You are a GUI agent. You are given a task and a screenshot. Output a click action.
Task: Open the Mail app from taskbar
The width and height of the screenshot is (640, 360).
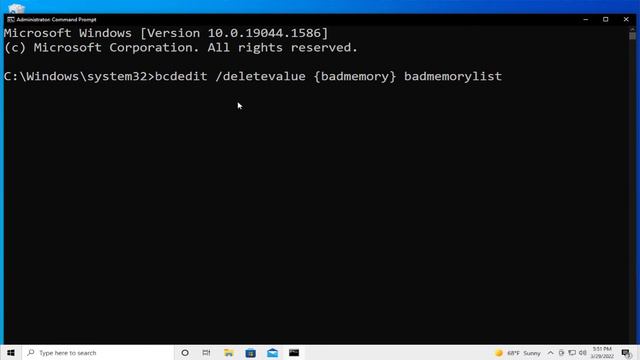coord(272,353)
